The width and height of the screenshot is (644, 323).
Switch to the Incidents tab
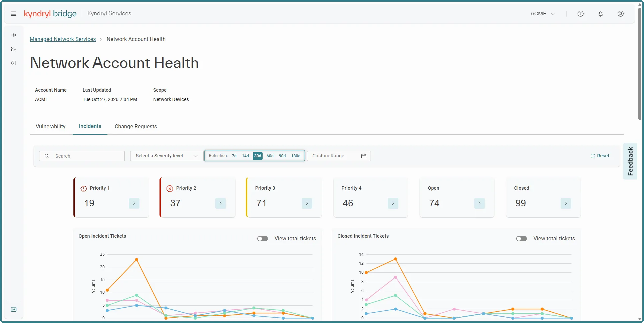tap(90, 126)
